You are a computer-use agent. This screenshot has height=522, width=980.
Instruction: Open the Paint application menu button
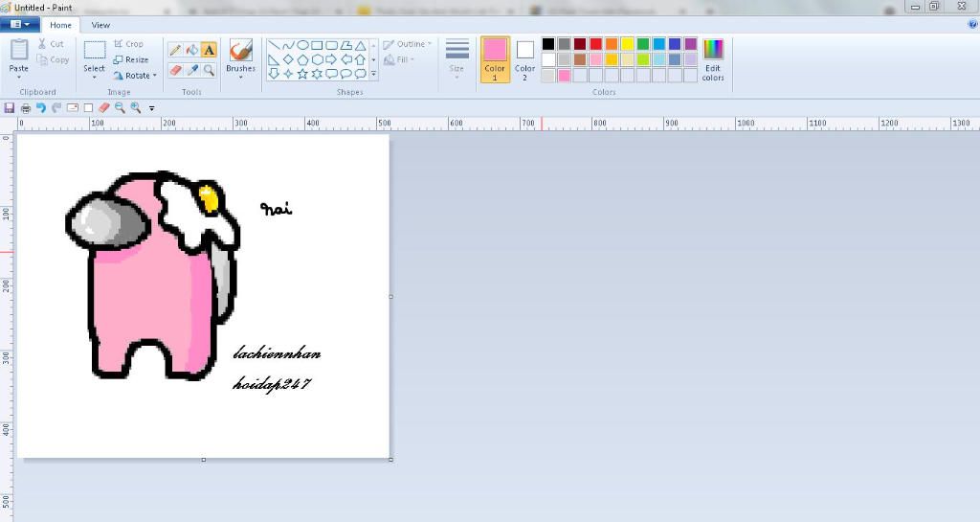tap(20, 24)
